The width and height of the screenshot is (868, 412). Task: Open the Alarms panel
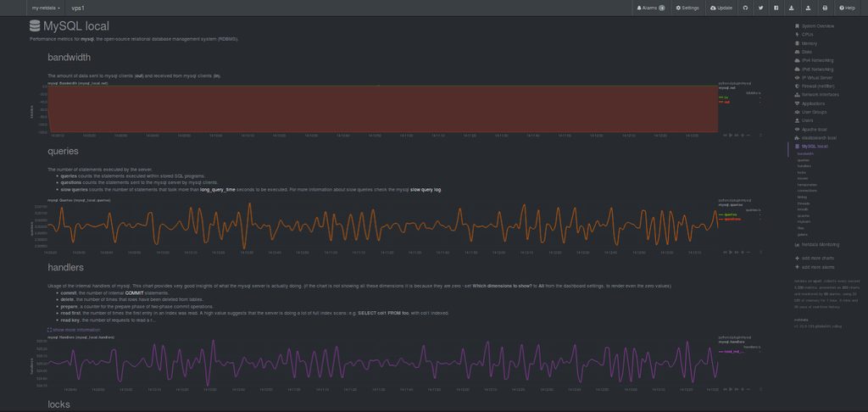(650, 8)
